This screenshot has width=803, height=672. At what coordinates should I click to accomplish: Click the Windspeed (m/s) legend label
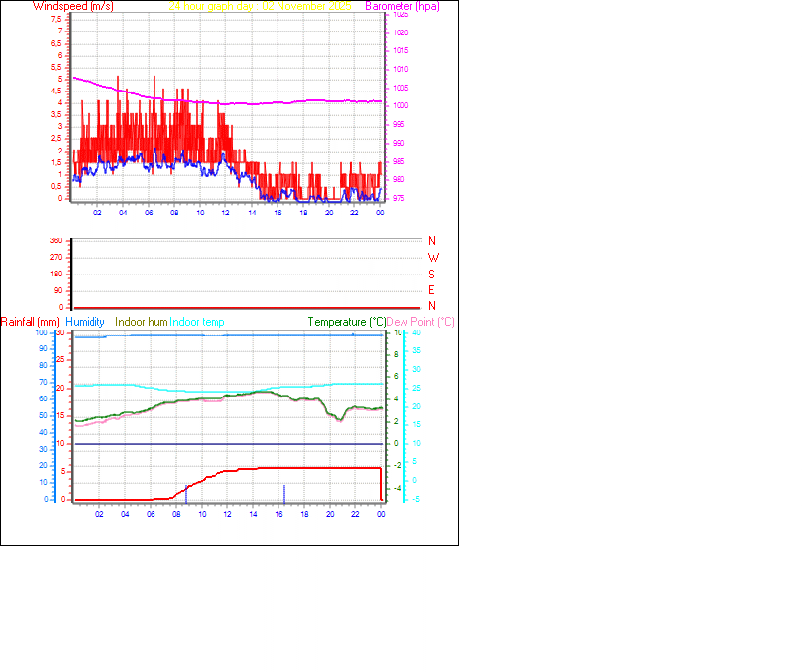click(74, 6)
